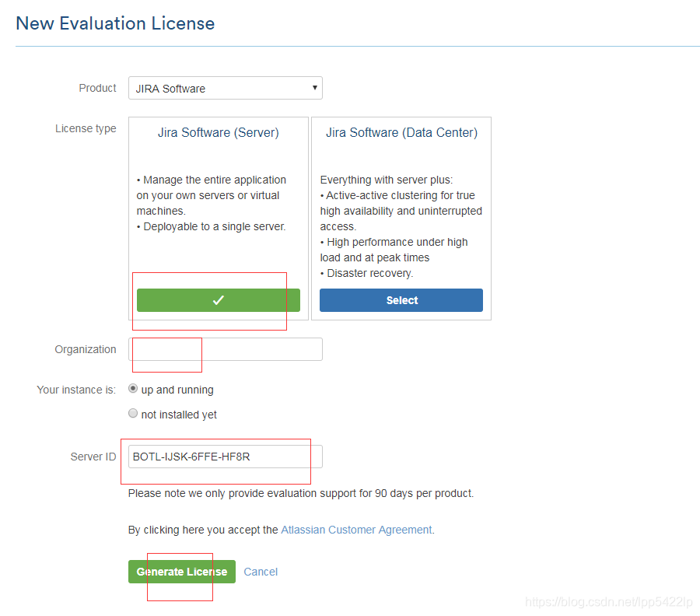Select the Jira Software (Data Center) license
The image size is (700, 616).
pos(401,300)
